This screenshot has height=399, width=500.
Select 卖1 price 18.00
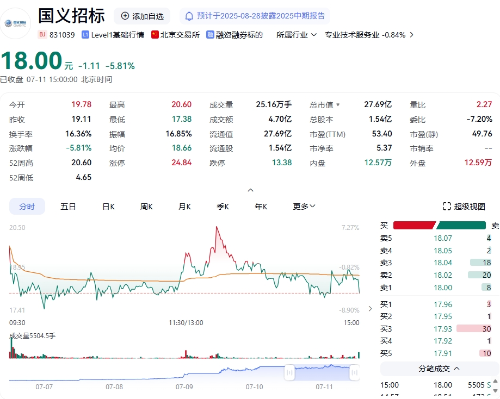443,287
